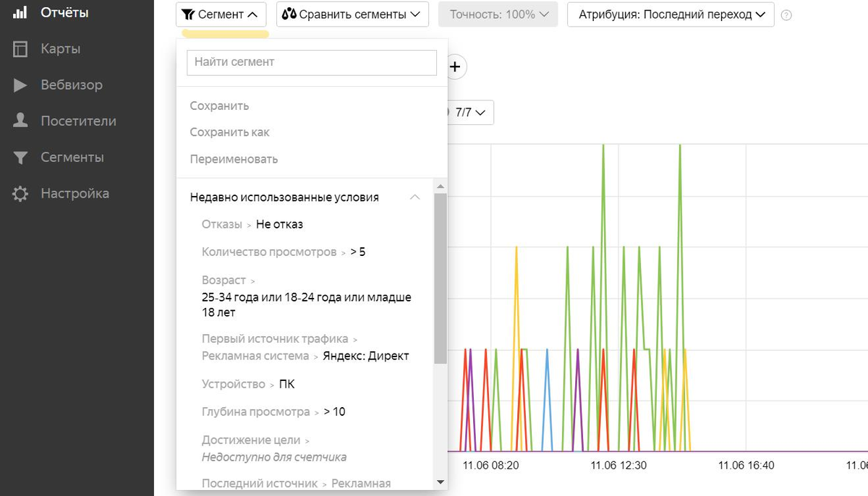Select condition with Яндекс: Директ
Image resolution: width=868 pixels, height=496 pixels.
[306, 347]
